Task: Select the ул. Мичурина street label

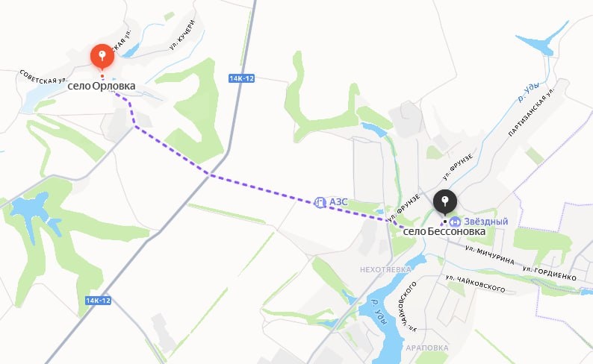Action: pyautogui.click(x=490, y=254)
